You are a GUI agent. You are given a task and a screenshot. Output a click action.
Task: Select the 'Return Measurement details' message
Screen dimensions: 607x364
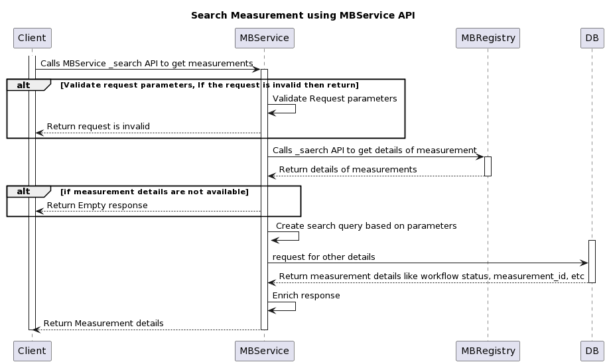point(103,324)
